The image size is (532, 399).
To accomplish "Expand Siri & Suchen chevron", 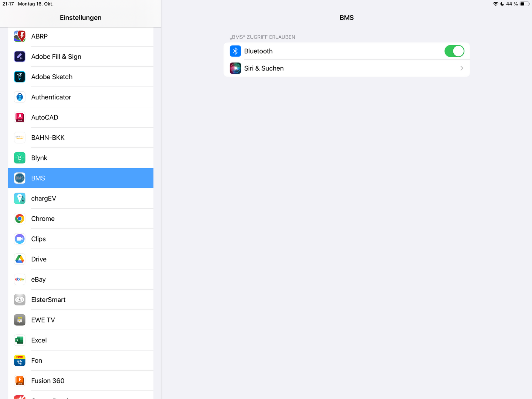I will click(x=462, y=68).
